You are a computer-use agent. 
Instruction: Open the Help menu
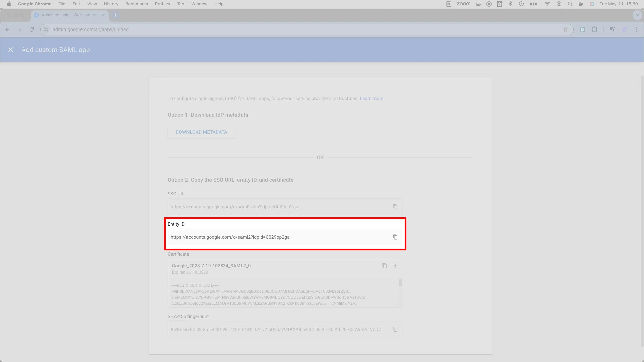(219, 4)
